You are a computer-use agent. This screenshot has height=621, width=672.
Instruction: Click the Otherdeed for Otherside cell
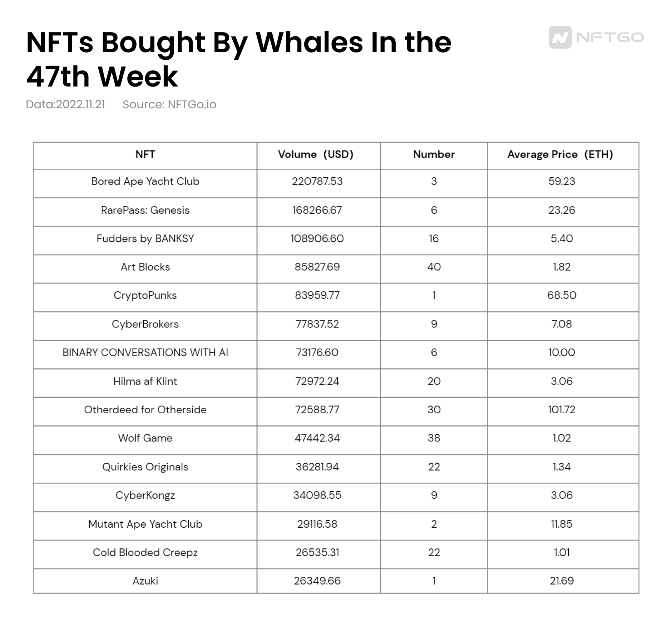145,410
